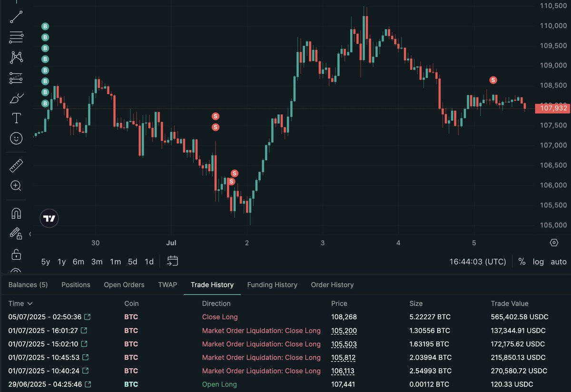Collapse the drawing toolbar arrow

click(x=30, y=234)
